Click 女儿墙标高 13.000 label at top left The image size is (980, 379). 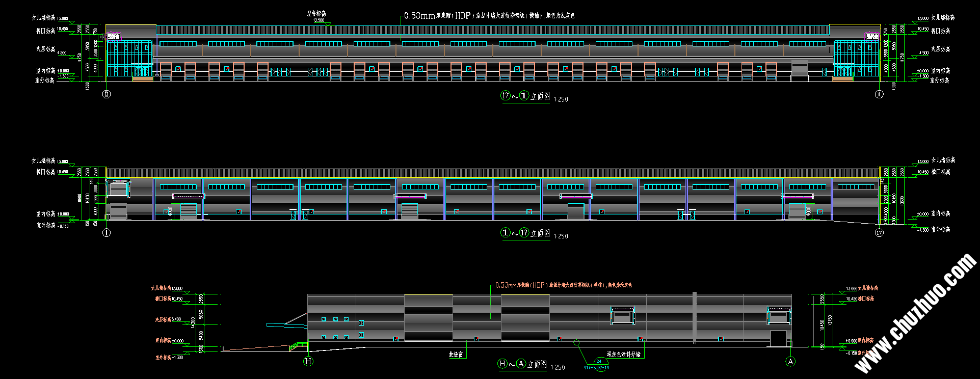(x=49, y=18)
